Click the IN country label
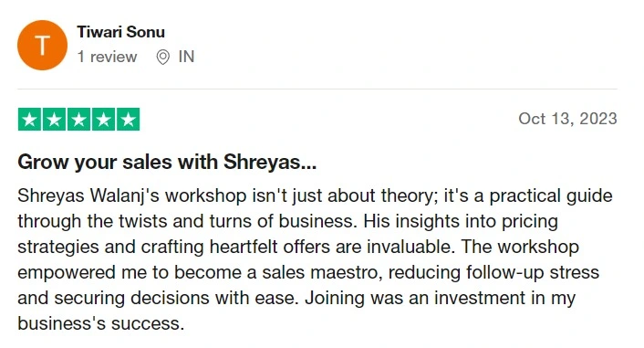644x348 pixels. (186, 57)
